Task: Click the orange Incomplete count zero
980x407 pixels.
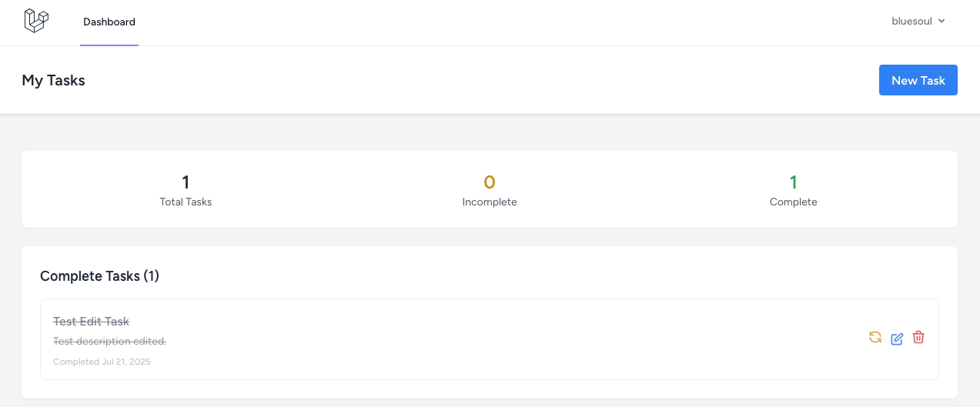Action: (x=490, y=182)
